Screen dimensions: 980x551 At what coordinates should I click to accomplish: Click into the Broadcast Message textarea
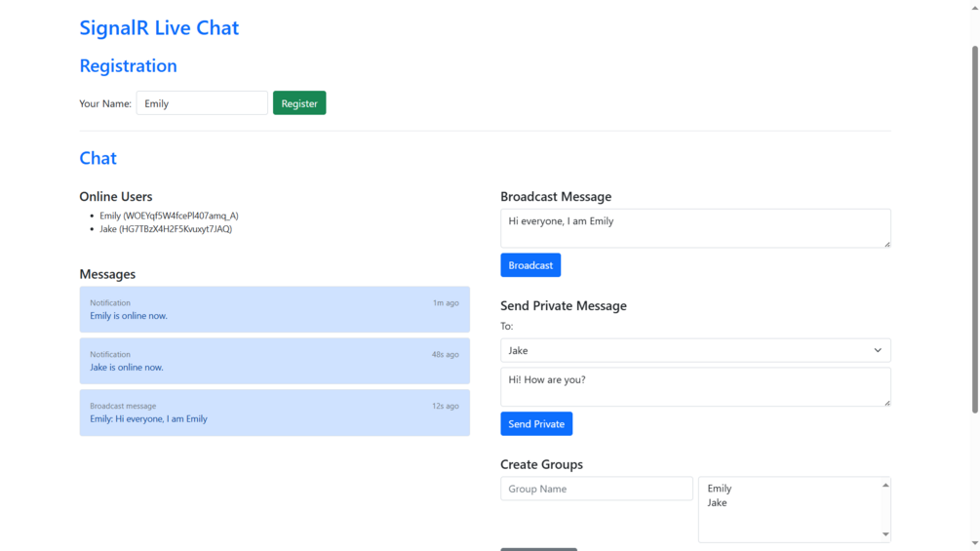tap(695, 228)
